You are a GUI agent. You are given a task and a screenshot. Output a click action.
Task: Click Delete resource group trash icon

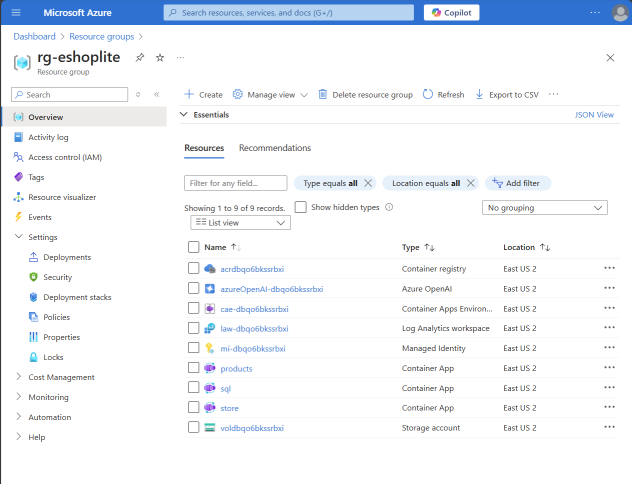(322, 94)
